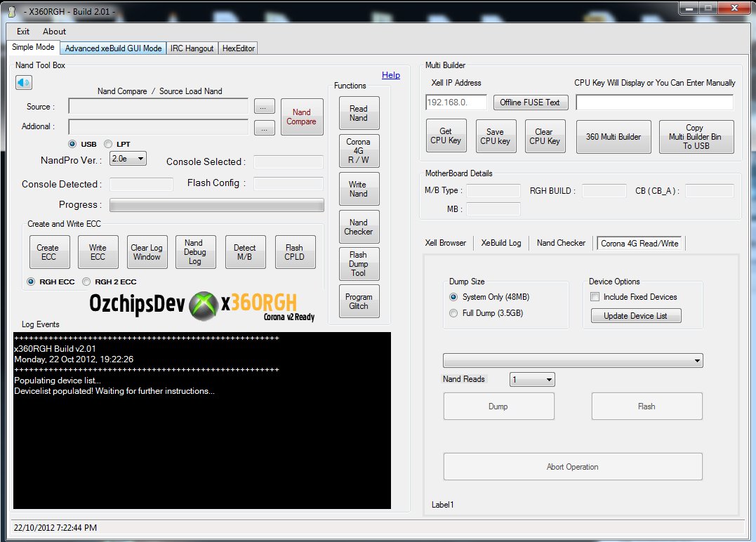Click the speaker sound icon
The height and width of the screenshot is (542, 756).
click(x=24, y=83)
